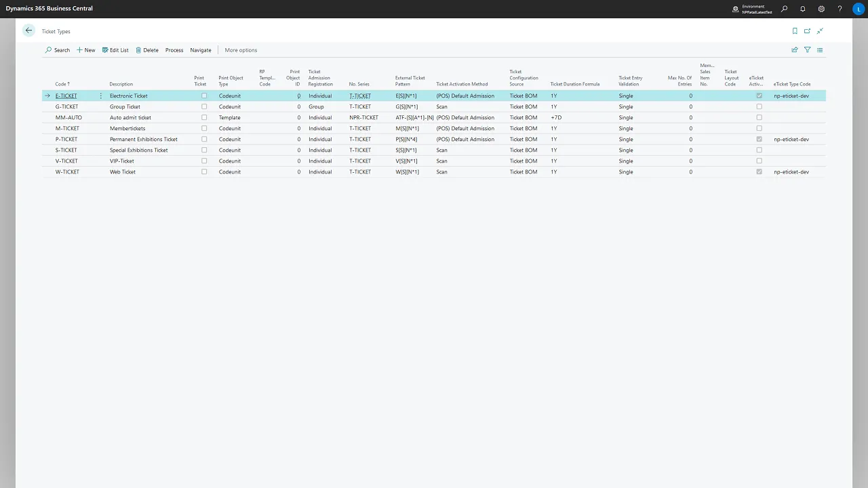Image resolution: width=868 pixels, height=488 pixels.
Task: Click the Share icon above the list
Action: pyautogui.click(x=795, y=50)
